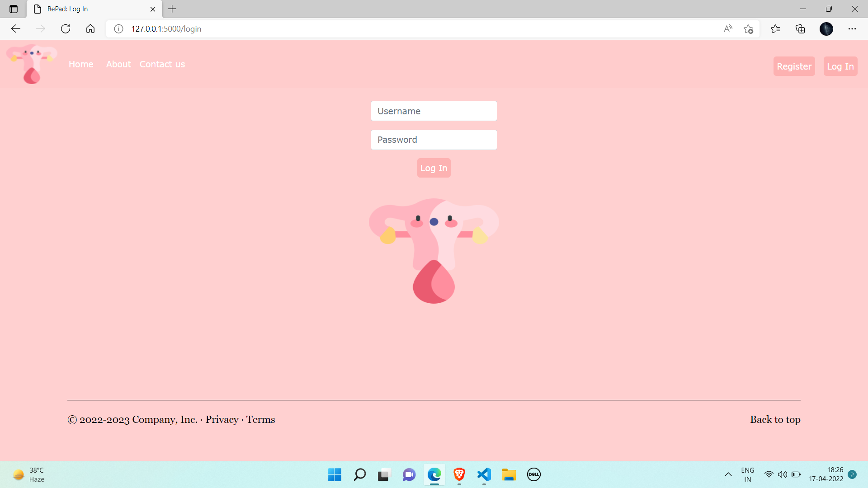
Task: Expand hidden system tray icons chevron
Action: coord(728,474)
